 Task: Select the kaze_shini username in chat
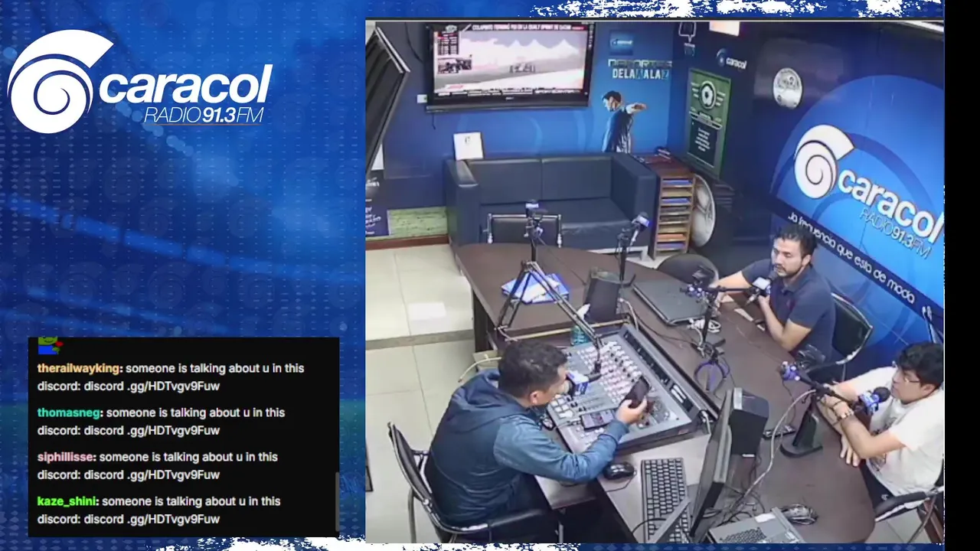67,501
